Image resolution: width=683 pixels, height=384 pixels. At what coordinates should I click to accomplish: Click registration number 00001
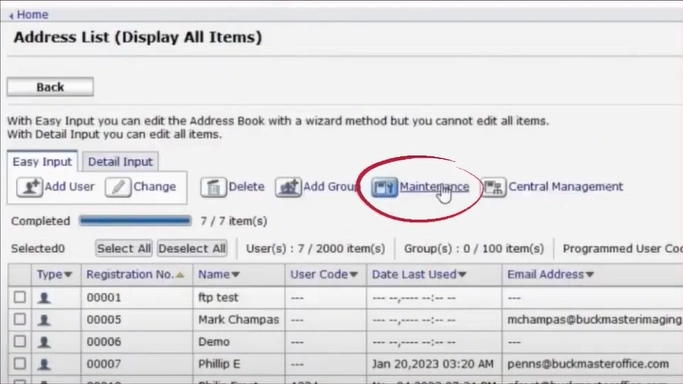click(104, 298)
